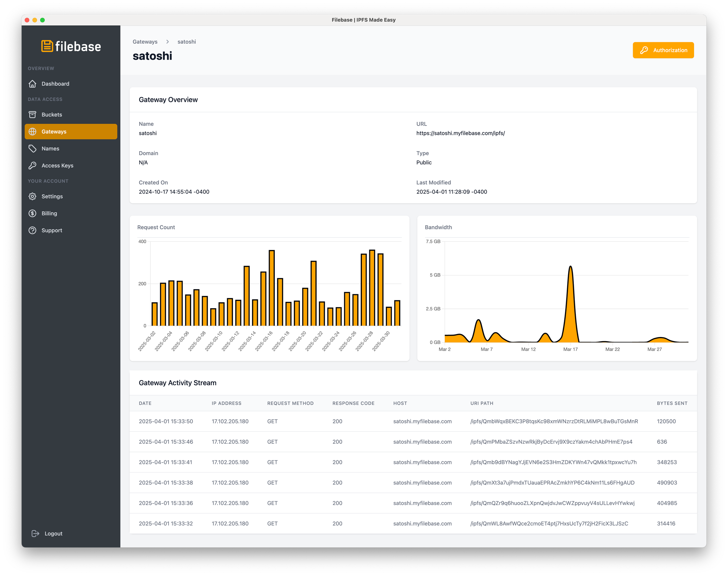728x576 pixels.
Task: Click Logout at the bottom sidebar
Action: 53,533
